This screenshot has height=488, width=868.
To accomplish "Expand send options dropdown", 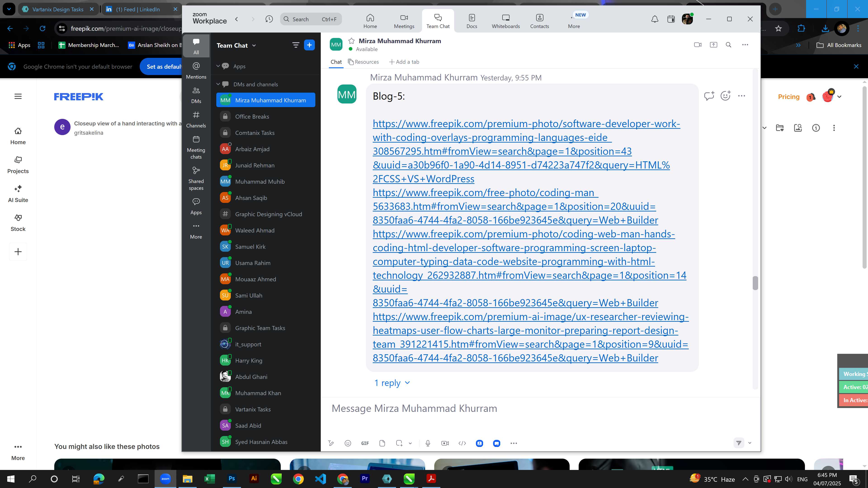I will tap(750, 443).
